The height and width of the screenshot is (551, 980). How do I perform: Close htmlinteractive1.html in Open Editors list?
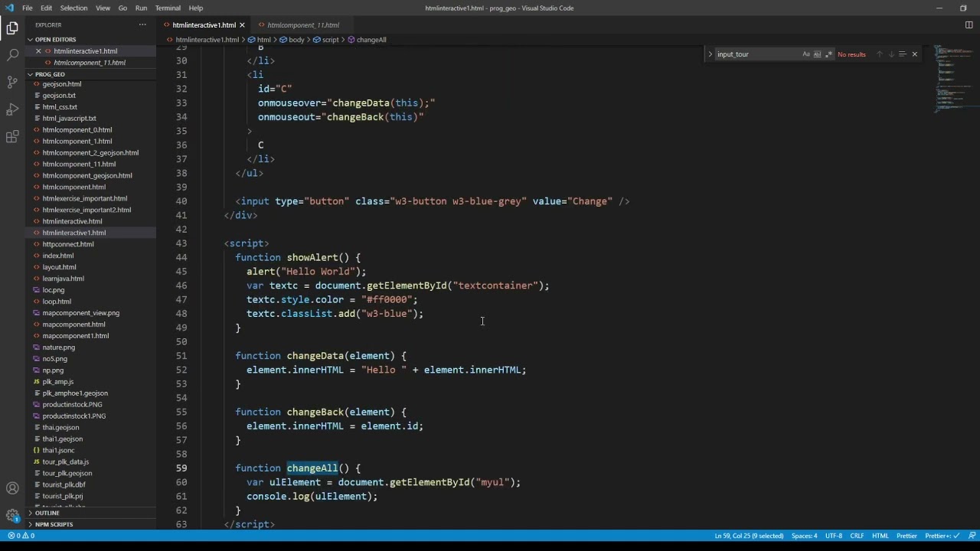[x=38, y=51]
